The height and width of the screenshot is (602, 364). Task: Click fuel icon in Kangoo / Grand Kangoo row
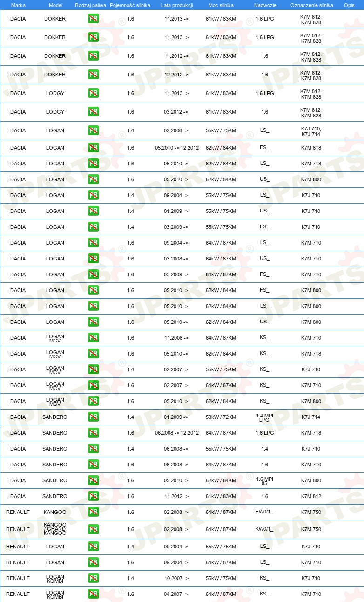pyautogui.click(x=93, y=529)
